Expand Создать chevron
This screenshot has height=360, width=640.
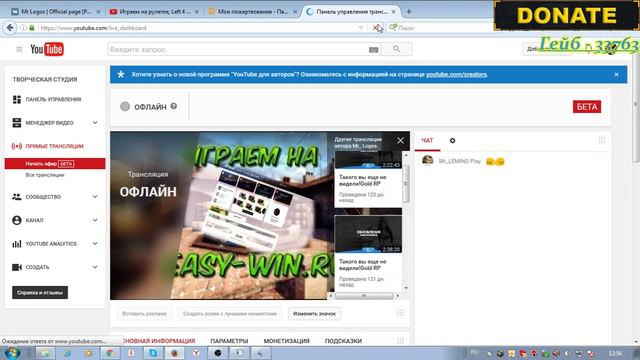(x=95, y=267)
